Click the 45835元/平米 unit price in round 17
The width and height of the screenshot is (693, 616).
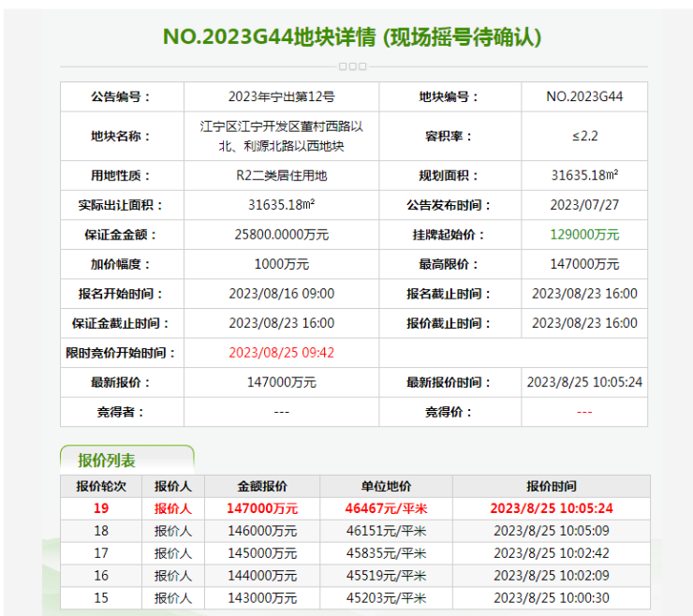pyautogui.click(x=386, y=553)
